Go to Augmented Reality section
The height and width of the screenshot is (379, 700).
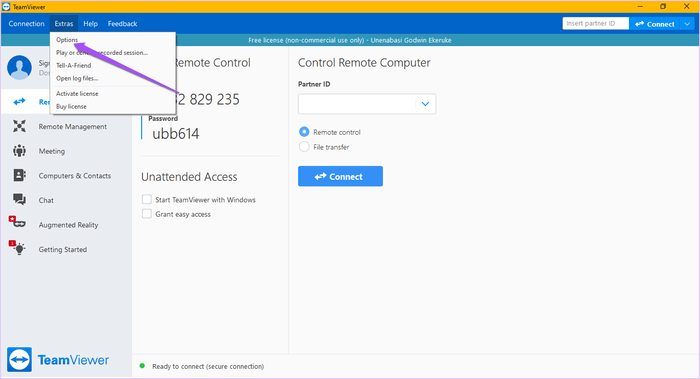pyautogui.click(x=68, y=225)
